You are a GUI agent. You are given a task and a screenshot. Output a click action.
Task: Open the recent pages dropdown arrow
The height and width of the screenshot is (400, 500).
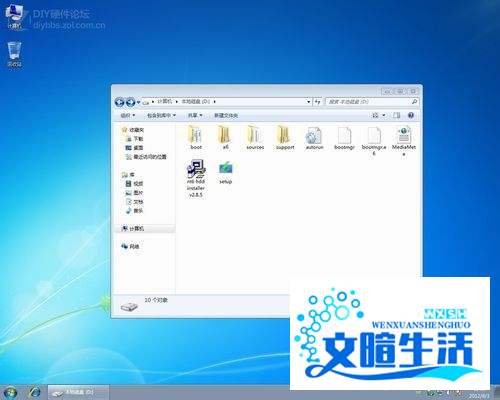(139, 102)
